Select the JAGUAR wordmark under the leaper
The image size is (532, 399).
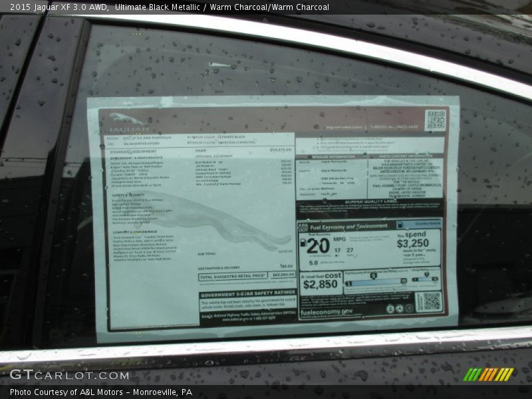(128, 129)
